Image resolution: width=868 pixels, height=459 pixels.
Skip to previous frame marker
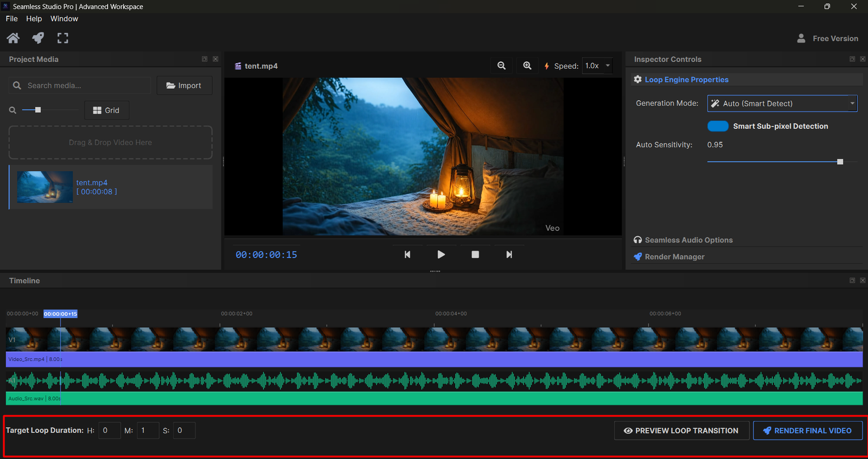coord(407,254)
